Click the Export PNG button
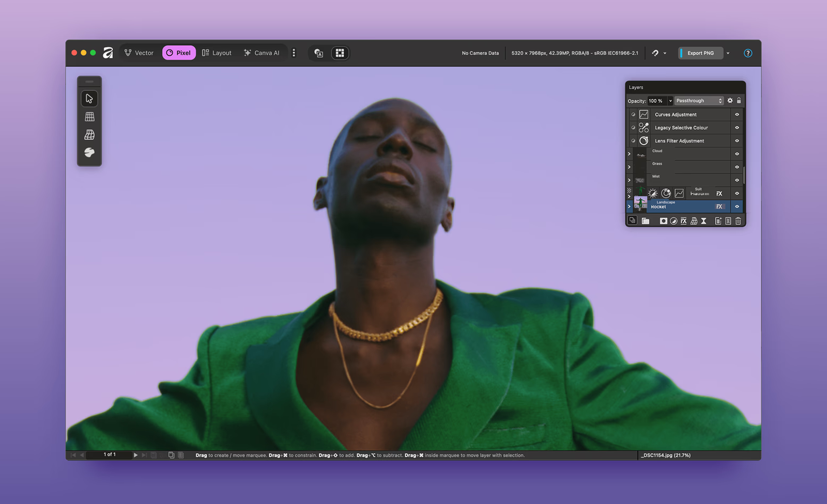Image resolution: width=827 pixels, height=504 pixels. (x=700, y=53)
